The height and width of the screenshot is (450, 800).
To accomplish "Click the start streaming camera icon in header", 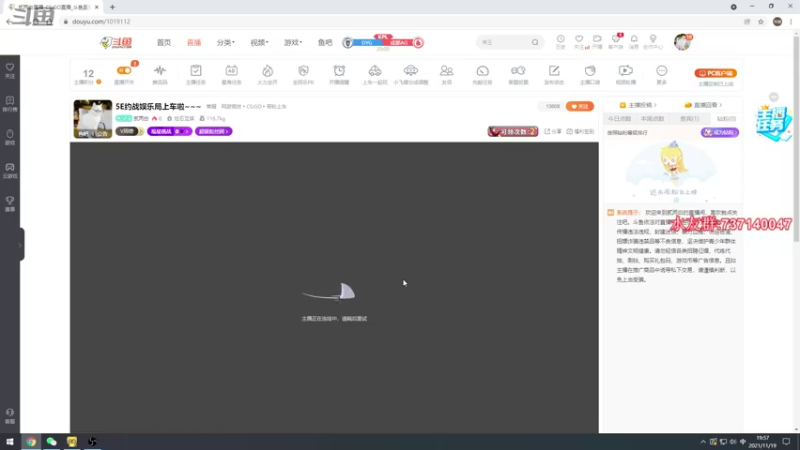I will coord(597,39).
